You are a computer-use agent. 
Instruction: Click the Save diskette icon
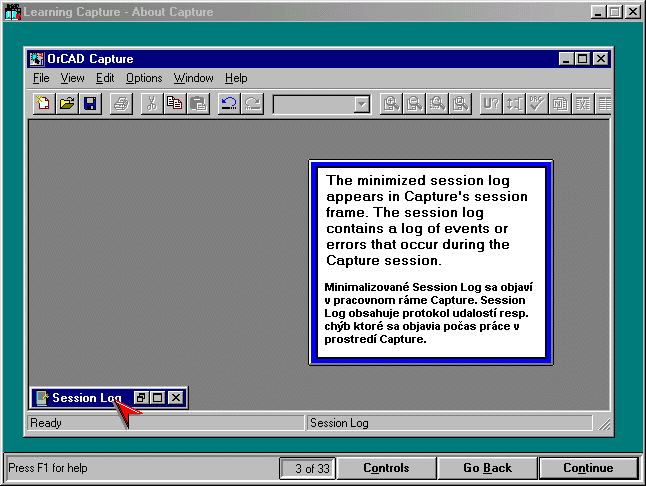point(89,103)
